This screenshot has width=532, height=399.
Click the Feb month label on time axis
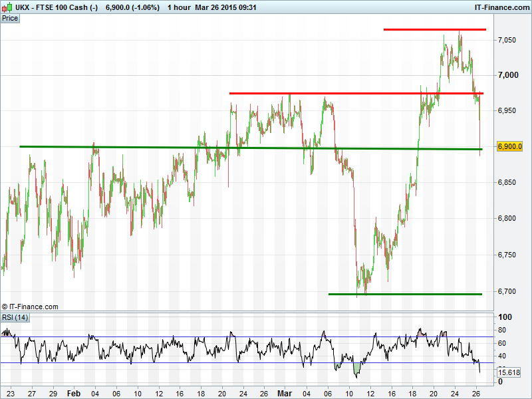point(74,392)
